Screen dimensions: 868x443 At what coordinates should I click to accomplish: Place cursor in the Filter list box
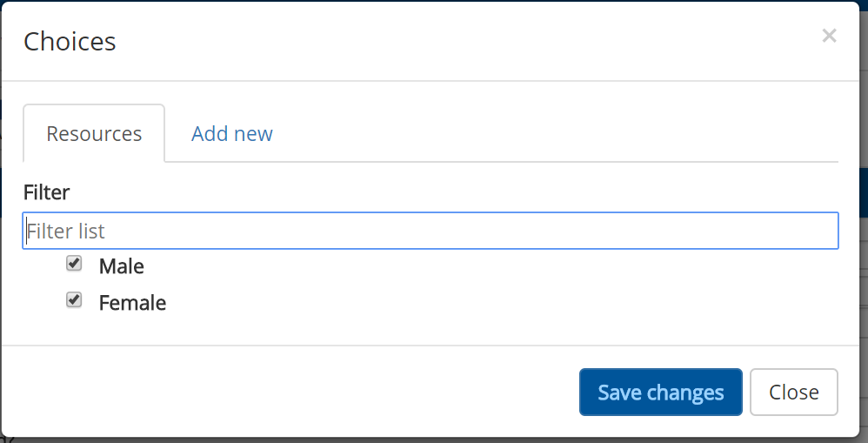pyautogui.click(x=431, y=232)
